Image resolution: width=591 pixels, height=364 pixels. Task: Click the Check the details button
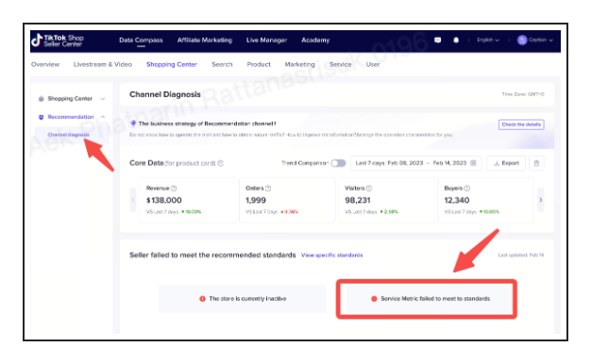tap(521, 124)
